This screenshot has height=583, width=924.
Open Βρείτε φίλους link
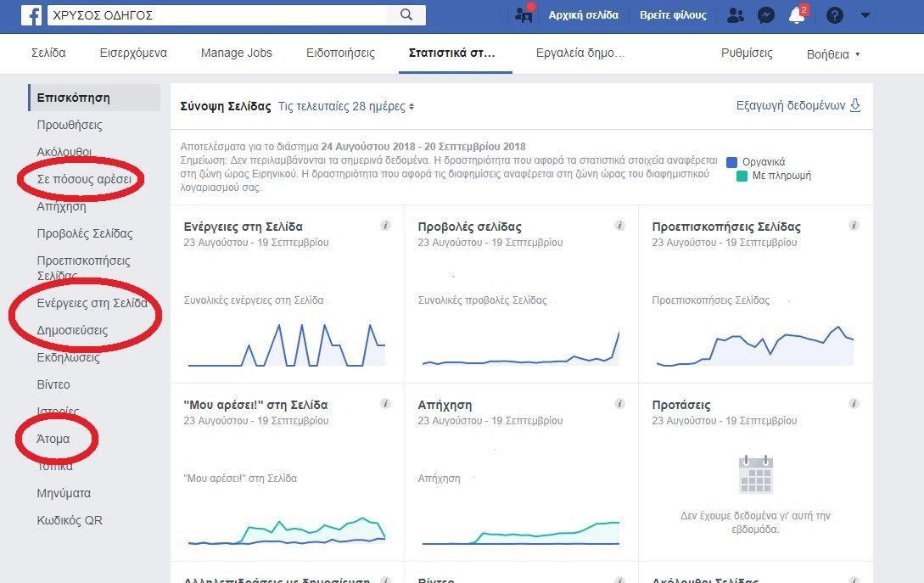point(673,15)
